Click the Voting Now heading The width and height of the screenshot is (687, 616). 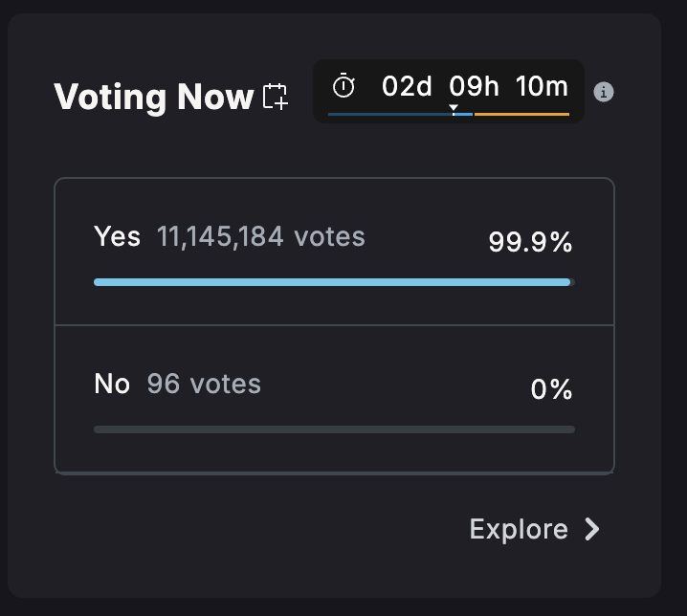tap(153, 97)
